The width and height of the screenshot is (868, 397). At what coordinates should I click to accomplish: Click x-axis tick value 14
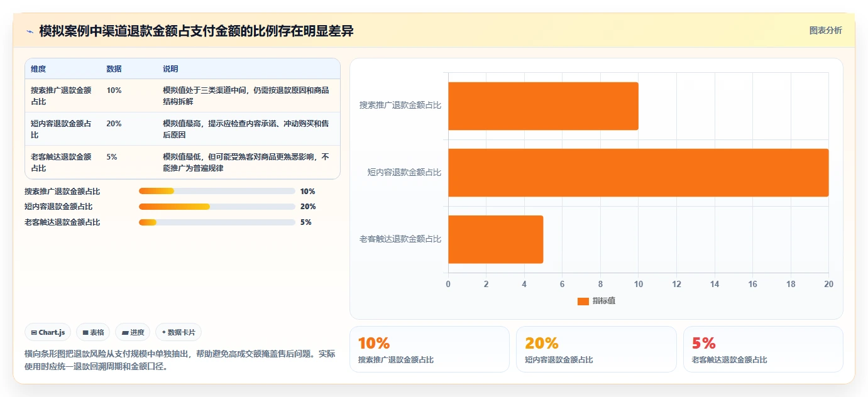pos(715,285)
